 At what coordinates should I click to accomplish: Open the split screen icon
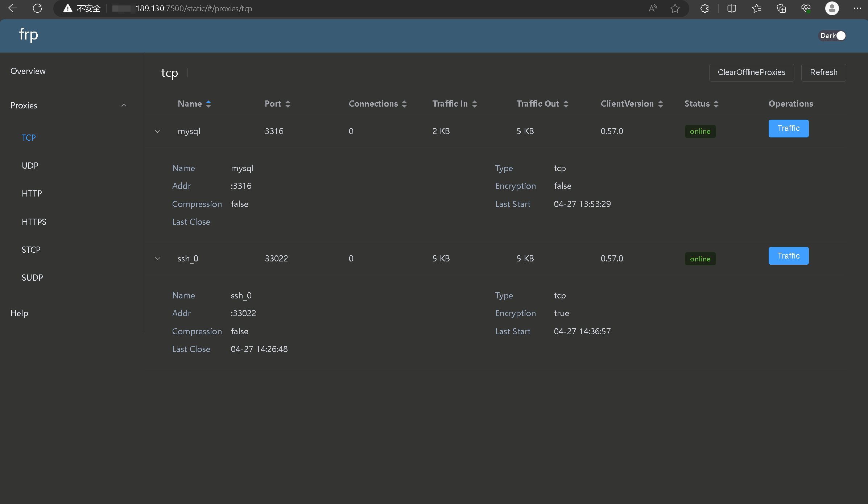(732, 8)
